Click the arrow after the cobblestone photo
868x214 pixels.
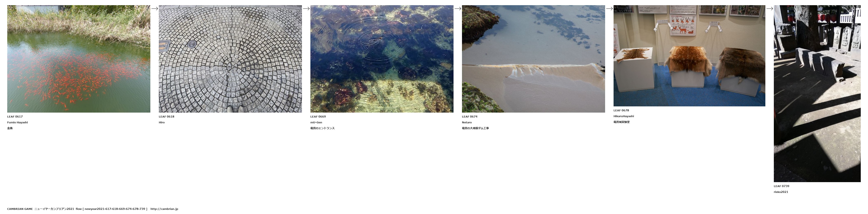click(306, 9)
